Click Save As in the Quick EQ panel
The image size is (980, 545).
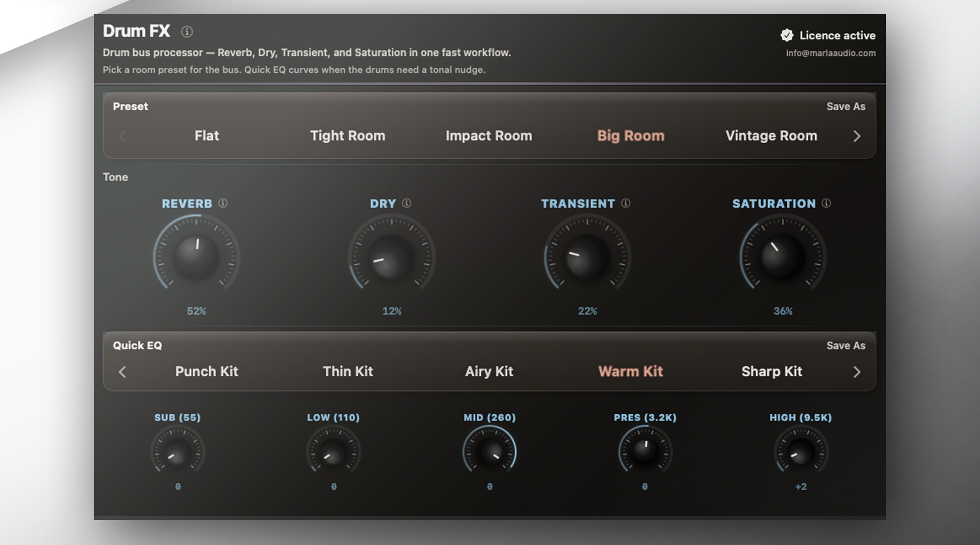(x=846, y=346)
